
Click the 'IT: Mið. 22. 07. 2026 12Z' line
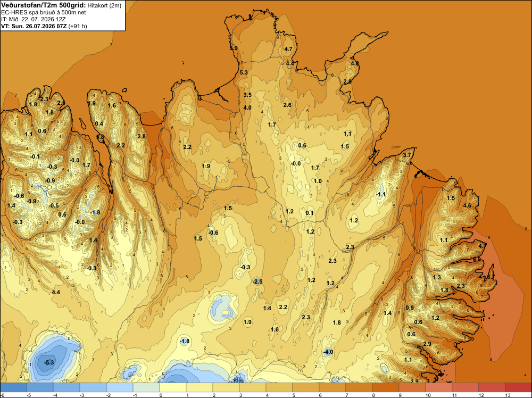point(33,19)
